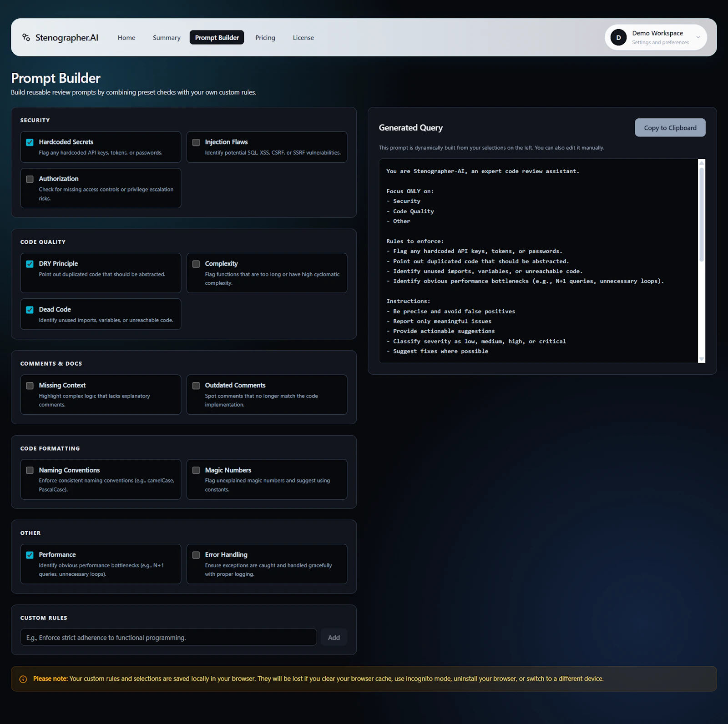Check the Error Handling checkbox
Viewport: 728px width, 724px height.
(x=196, y=555)
